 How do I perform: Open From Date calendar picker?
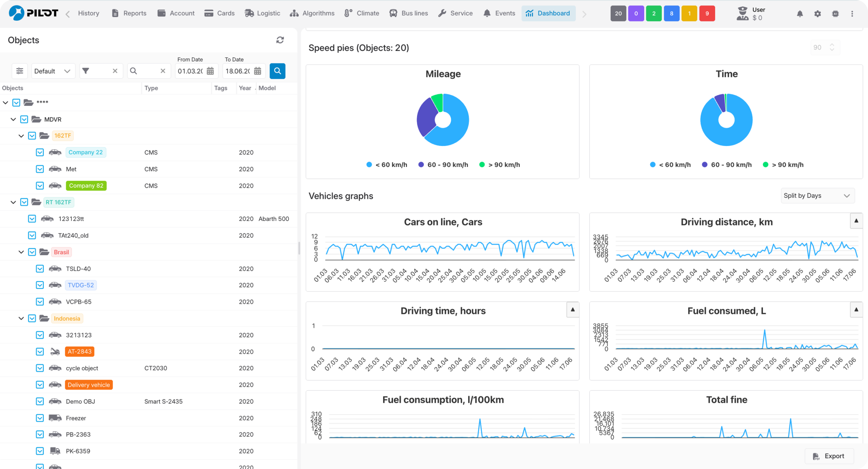coord(210,71)
